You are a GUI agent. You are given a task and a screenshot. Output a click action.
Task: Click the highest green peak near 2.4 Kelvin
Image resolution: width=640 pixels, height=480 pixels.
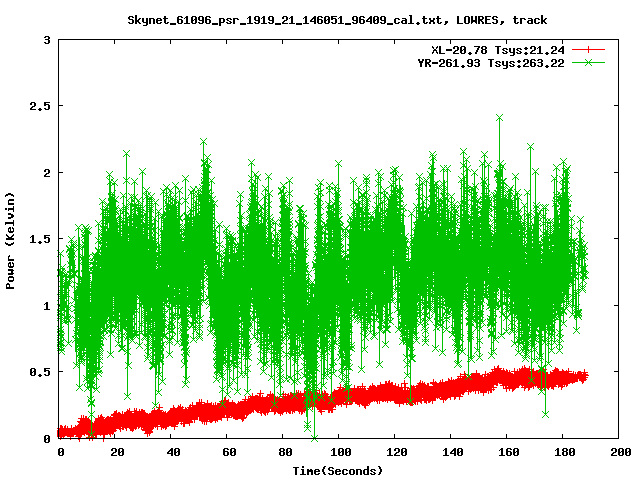499,118
